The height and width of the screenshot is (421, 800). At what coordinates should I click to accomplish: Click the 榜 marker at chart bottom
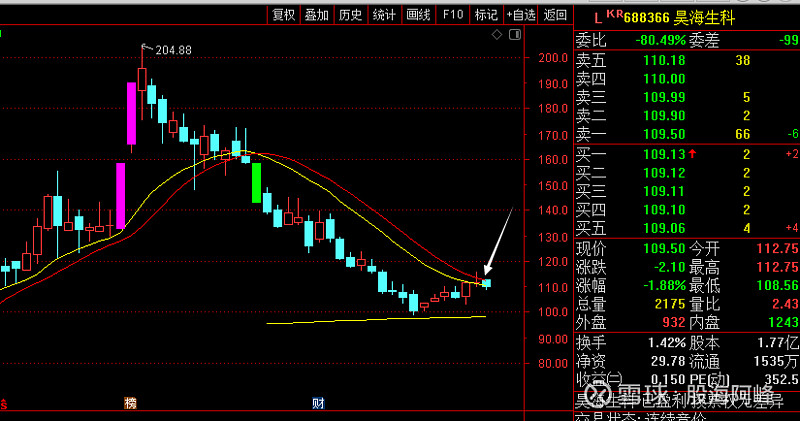pos(131,403)
